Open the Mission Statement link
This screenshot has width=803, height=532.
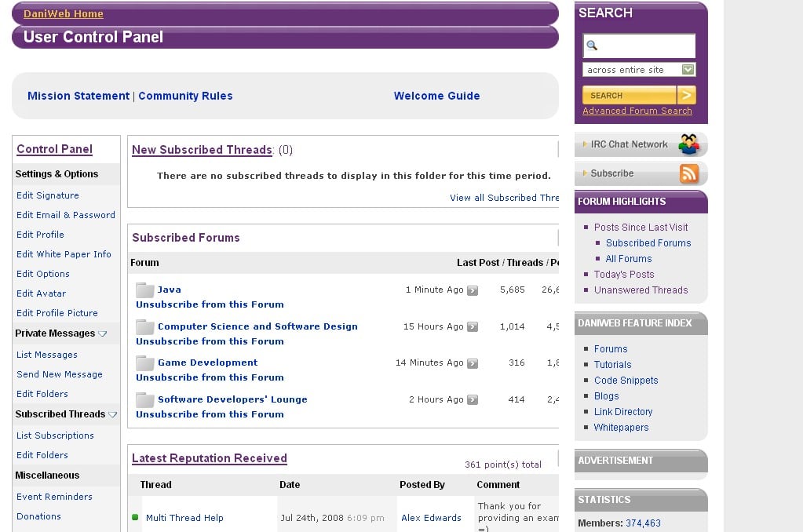tap(78, 96)
